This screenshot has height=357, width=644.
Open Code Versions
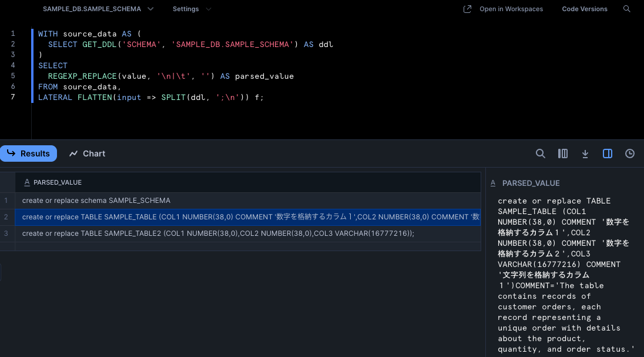[585, 9]
